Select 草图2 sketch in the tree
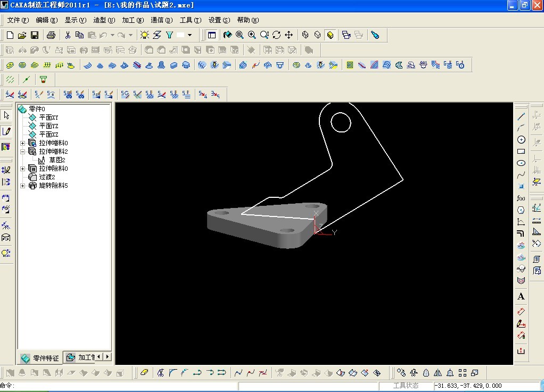 tap(57, 160)
